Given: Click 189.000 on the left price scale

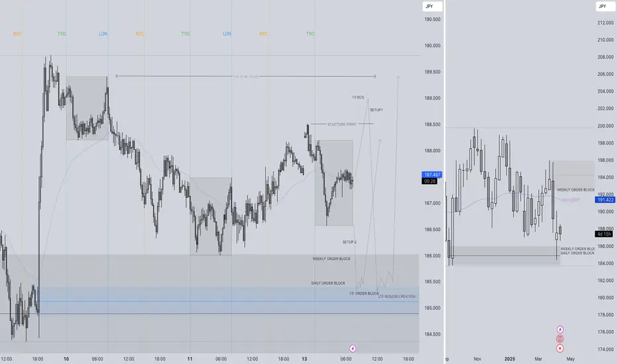Looking at the screenshot, I should point(432,99).
